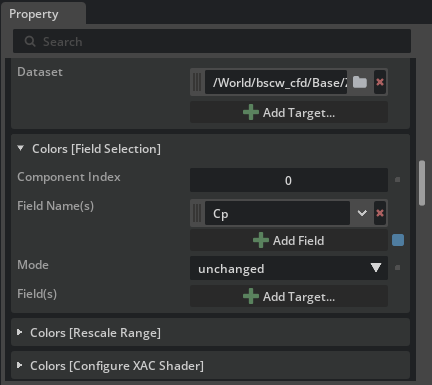The image size is (432, 385).
Task: Click the Search input field
Action: point(212,41)
